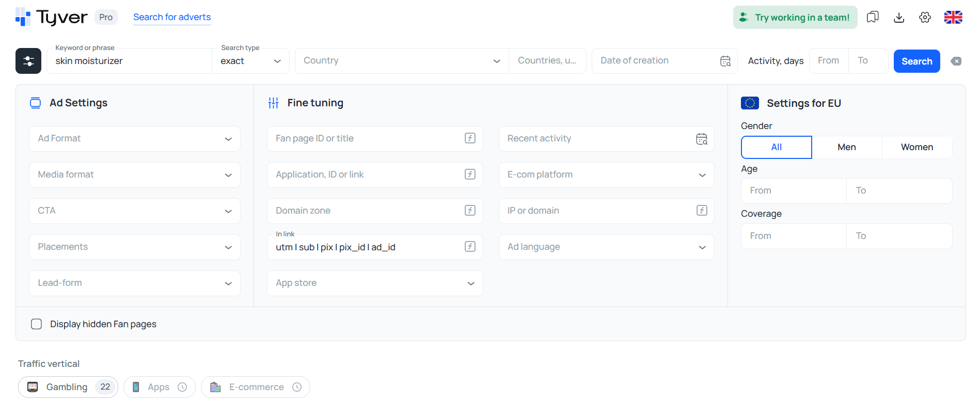Expand the Lead-form dropdown
Viewport: 980px width, 402px height.
coord(135,283)
